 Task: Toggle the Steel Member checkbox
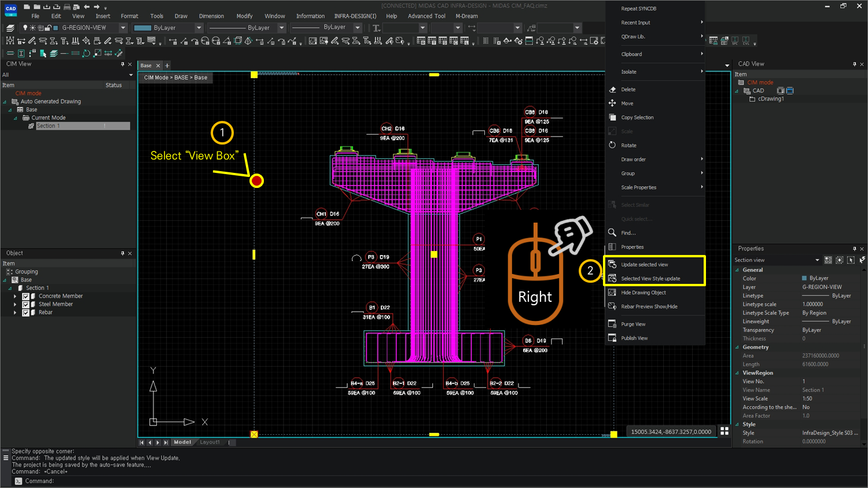coord(25,304)
